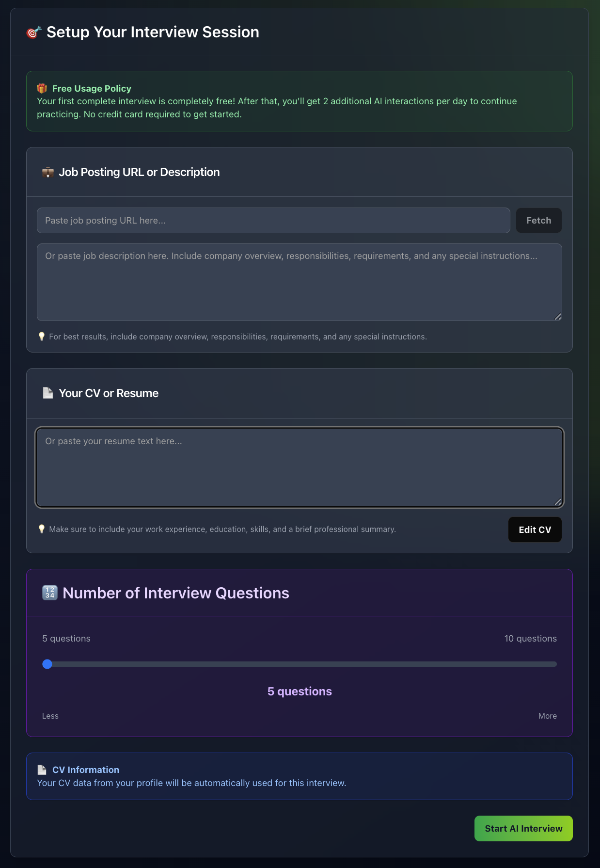Screen dimensions: 600x868
Task: Click the 'More' label under the slider
Action: [x=548, y=716]
